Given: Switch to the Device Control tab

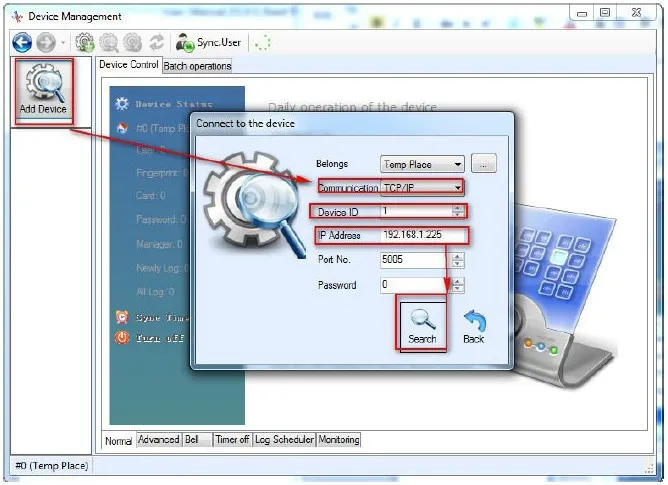Looking at the screenshot, I should pyautogui.click(x=129, y=65).
